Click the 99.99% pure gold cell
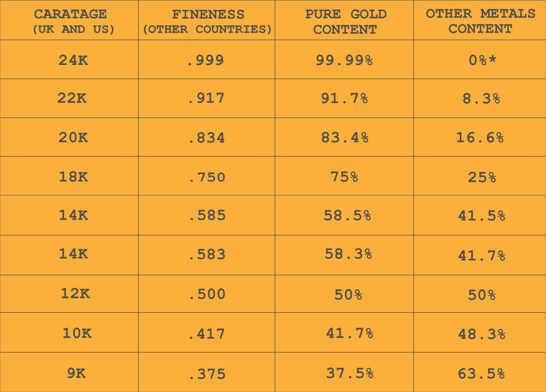The height and width of the screenshot is (392, 546). click(x=345, y=60)
